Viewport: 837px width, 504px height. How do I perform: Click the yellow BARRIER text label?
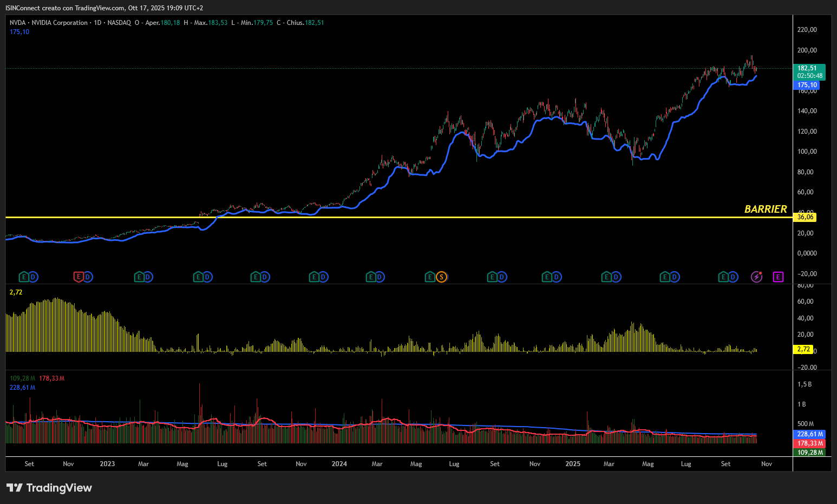pos(765,209)
